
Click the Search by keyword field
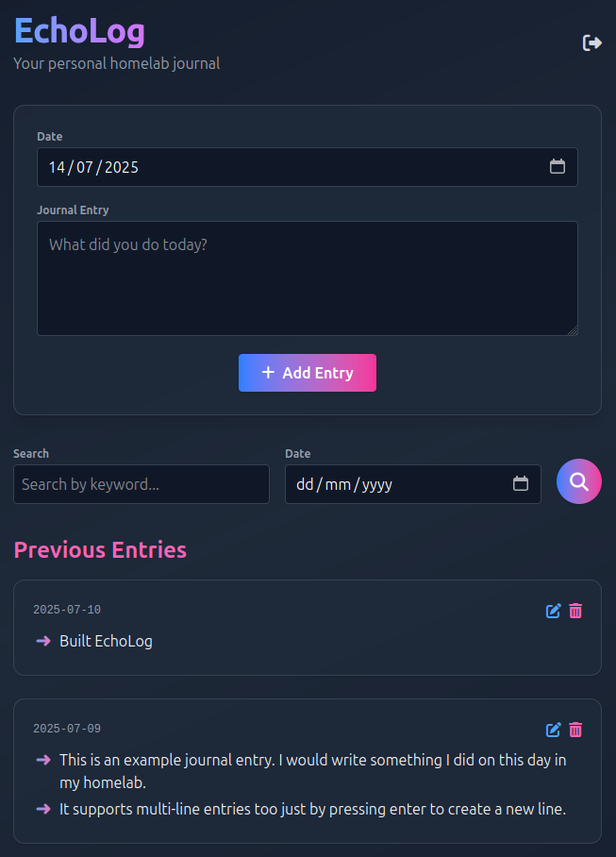[142, 484]
